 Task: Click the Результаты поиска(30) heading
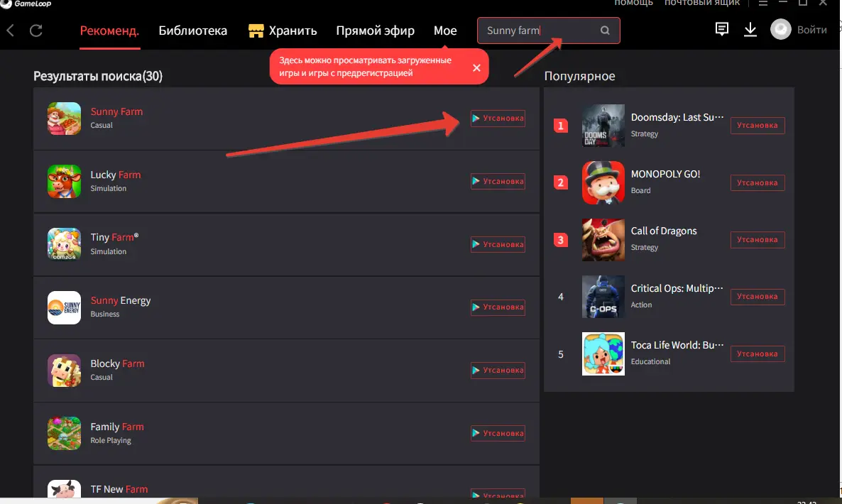pos(98,76)
